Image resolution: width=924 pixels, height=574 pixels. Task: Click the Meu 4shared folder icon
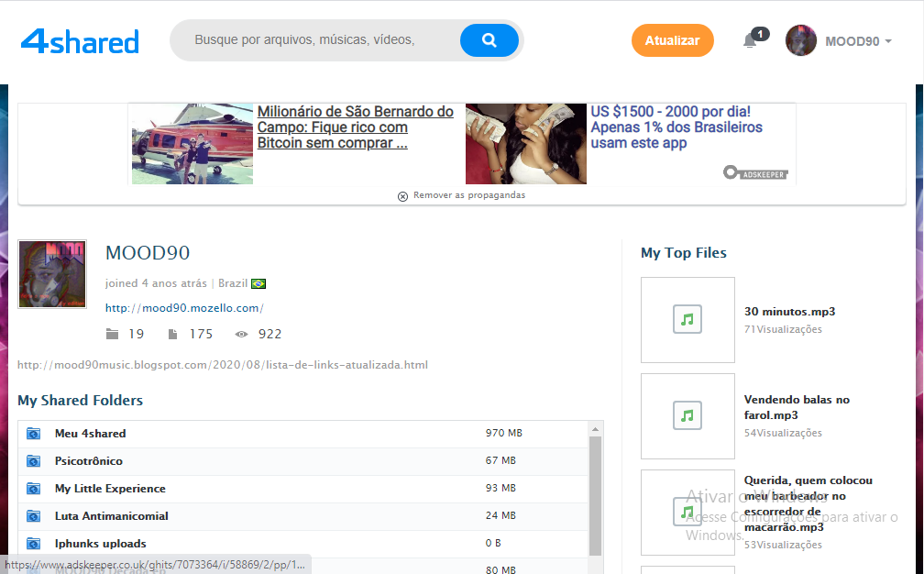pyautogui.click(x=34, y=434)
